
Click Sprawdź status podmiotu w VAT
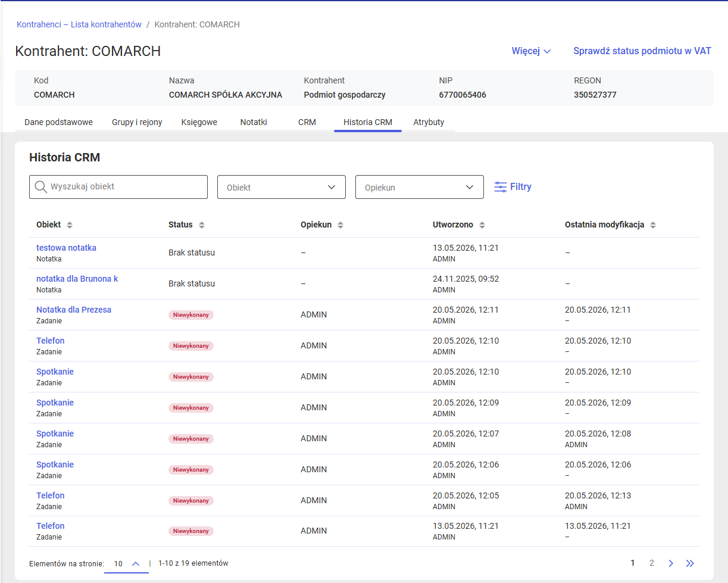click(x=642, y=51)
